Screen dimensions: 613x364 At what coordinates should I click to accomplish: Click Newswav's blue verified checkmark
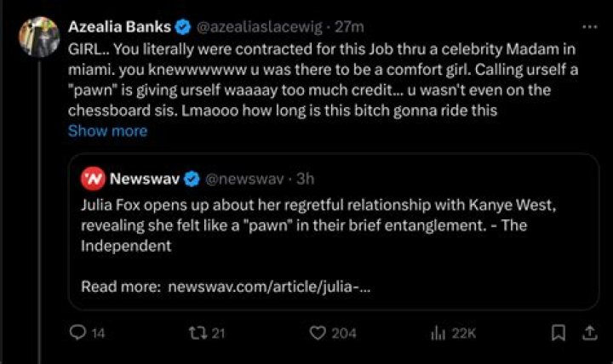pyautogui.click(x=192, y=179)
